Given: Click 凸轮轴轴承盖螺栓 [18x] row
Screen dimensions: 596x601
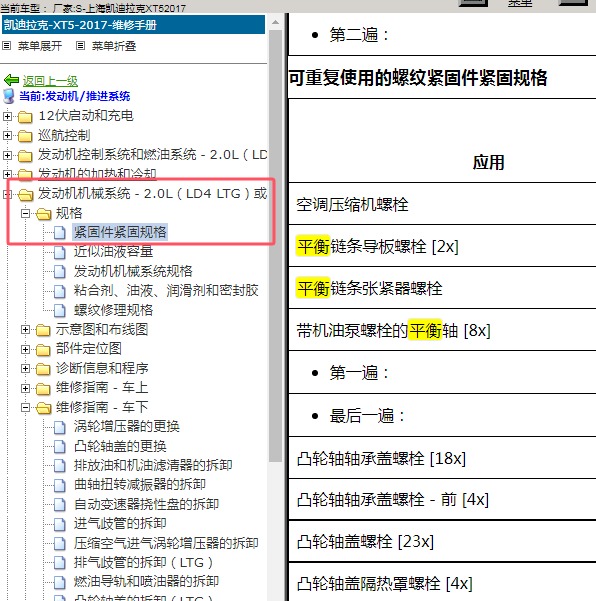Looking at the screenshot, I should [442, 458].
